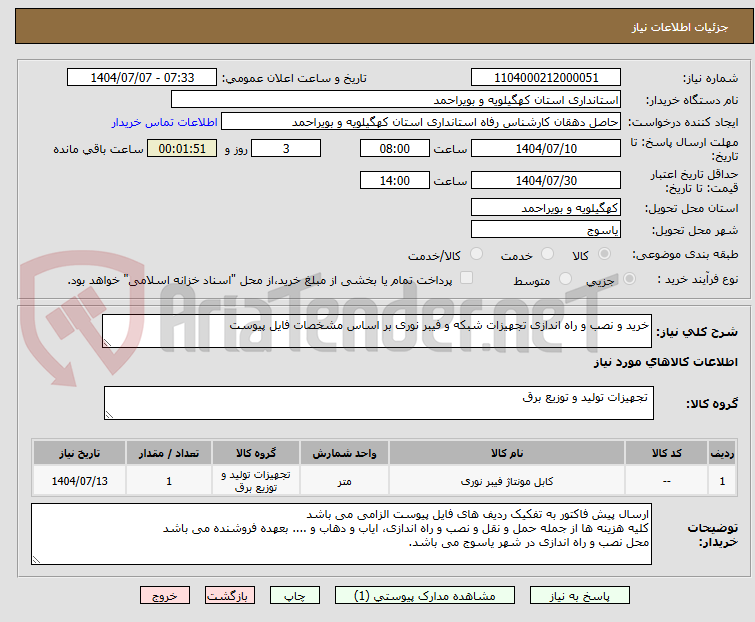Viewport: 755px width, 622px height.
Task: Select the جزیی purchase type radio
Action: [629, 279]
